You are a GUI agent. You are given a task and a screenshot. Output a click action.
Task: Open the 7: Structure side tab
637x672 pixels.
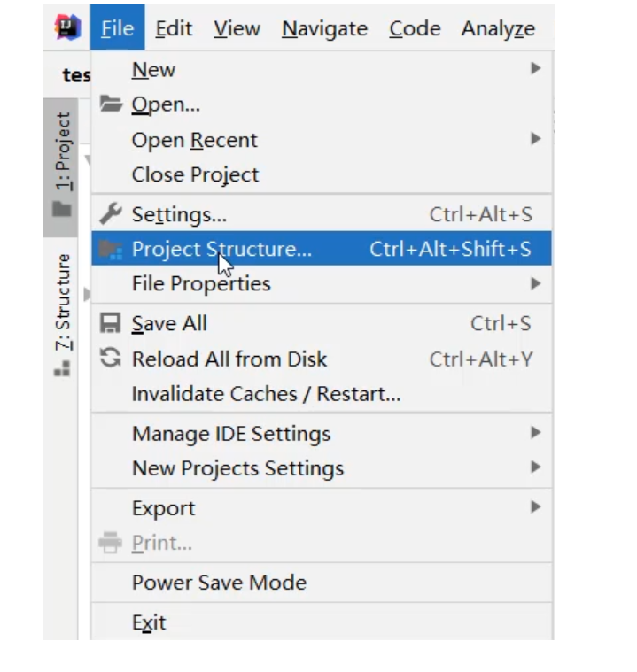pos(62,301)
